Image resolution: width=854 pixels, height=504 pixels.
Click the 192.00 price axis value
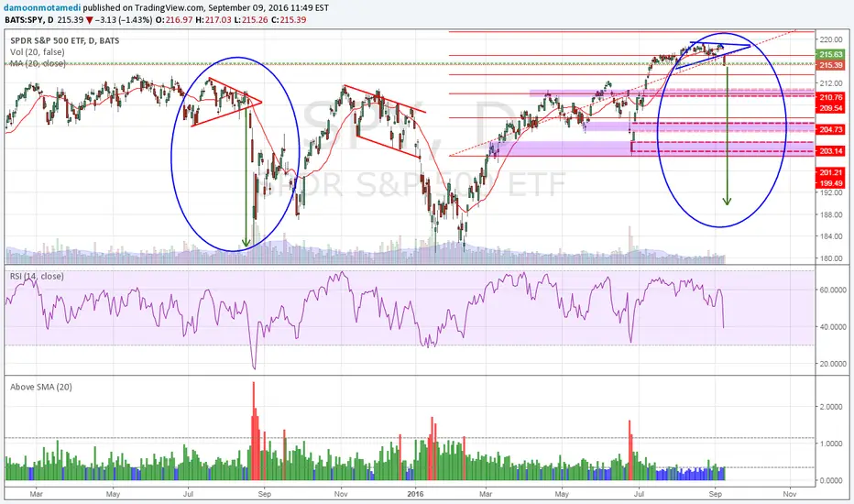coord(831,192)
